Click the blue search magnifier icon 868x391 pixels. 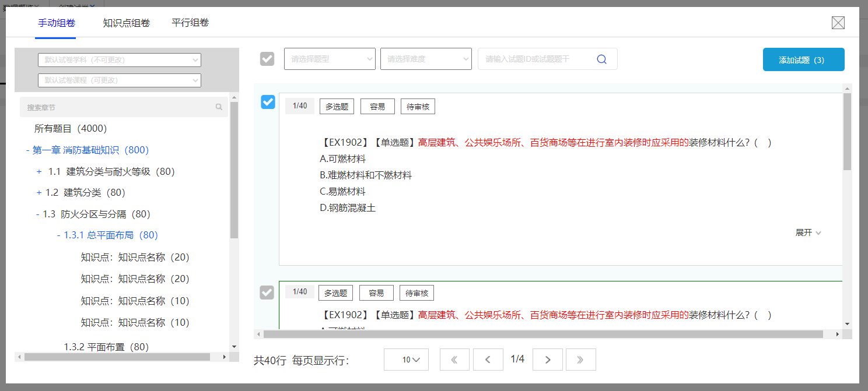coord(602,59)
